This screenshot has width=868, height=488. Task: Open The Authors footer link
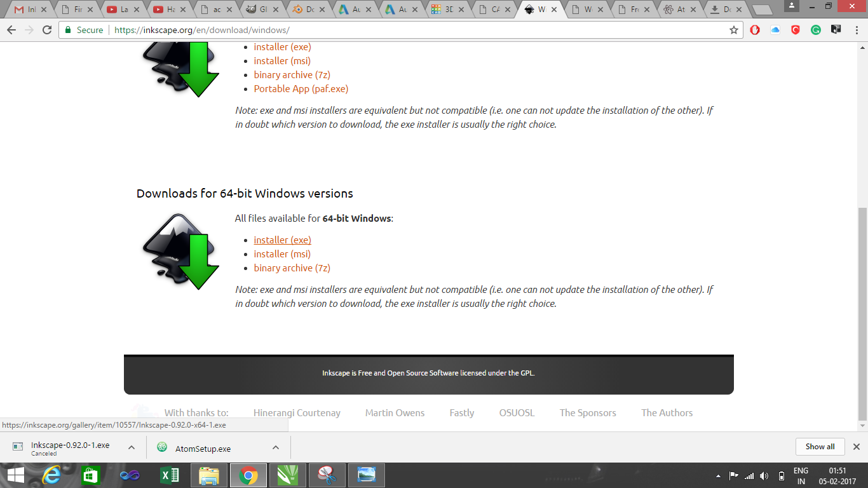point(667,413)
